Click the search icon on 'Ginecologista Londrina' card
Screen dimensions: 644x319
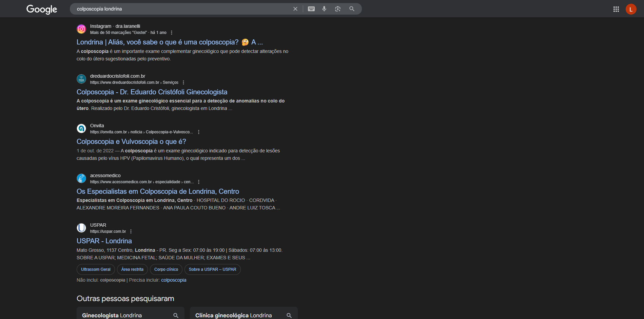pyautogui.click(x=176, y=315)
